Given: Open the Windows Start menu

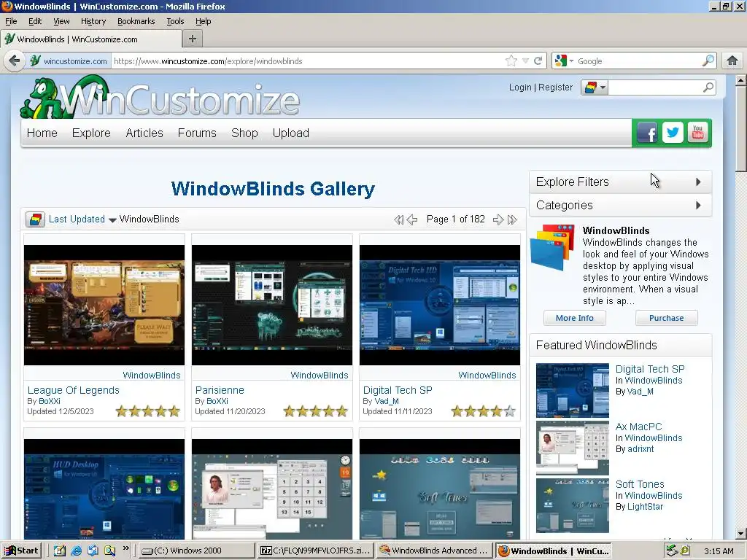Looking at the screenshot, I should pyautogui.click(x=22, y=551).
